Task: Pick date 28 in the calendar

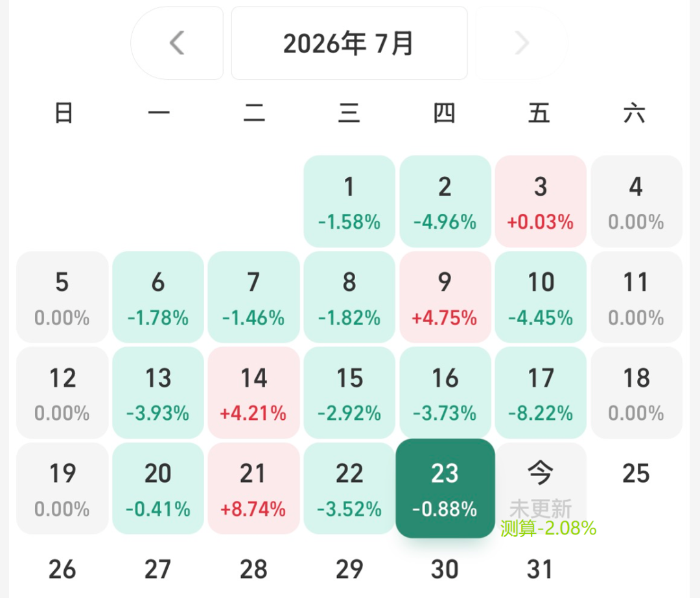Action: coord(253,569)
